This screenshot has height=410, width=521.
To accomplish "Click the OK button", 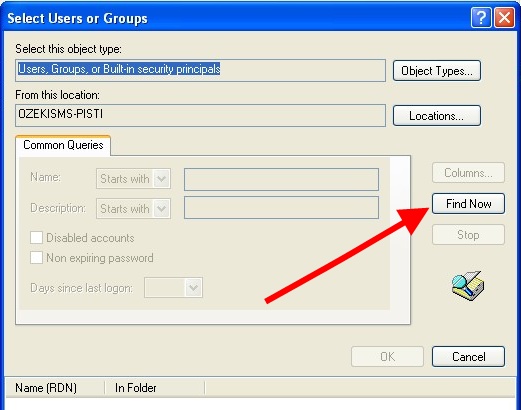I will click(x=387, y=357).
